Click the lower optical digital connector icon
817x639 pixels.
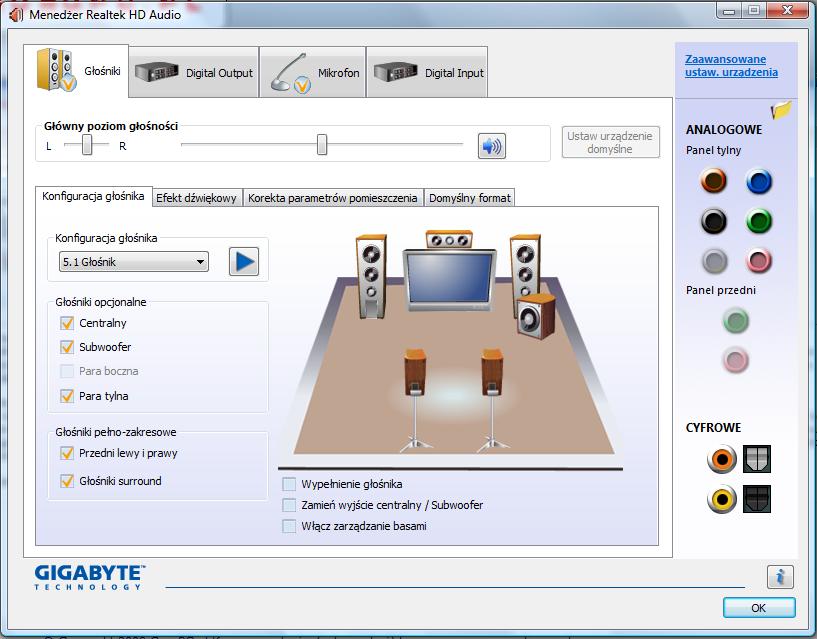click(757, 499)
